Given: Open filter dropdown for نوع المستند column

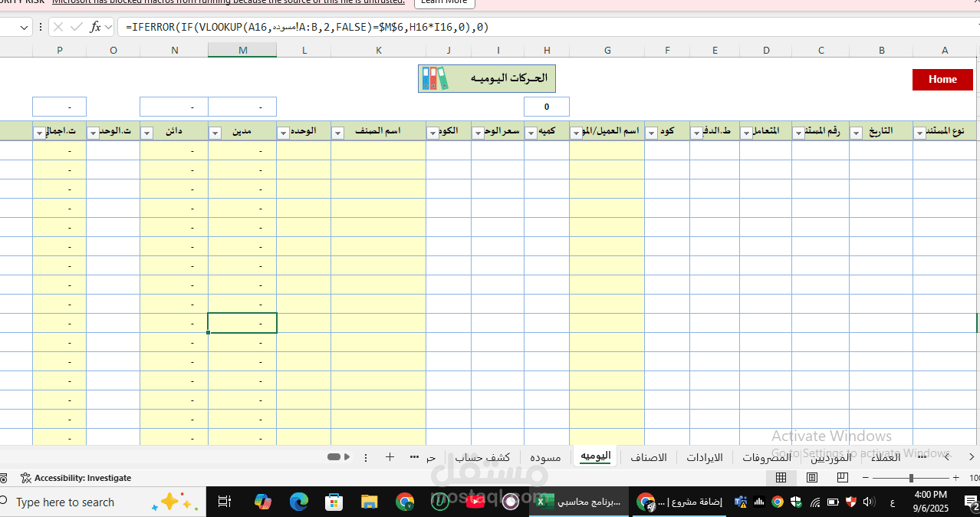Looking at the screenshot, I should 919,133.
